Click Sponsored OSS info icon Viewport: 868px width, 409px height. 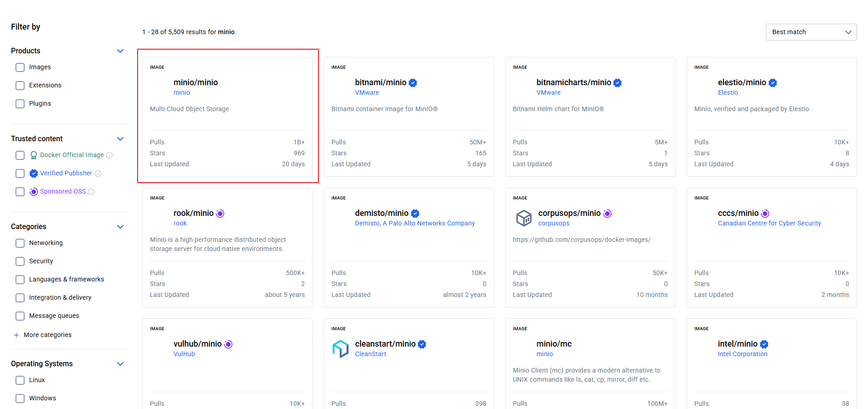click(x=91, y=192)
